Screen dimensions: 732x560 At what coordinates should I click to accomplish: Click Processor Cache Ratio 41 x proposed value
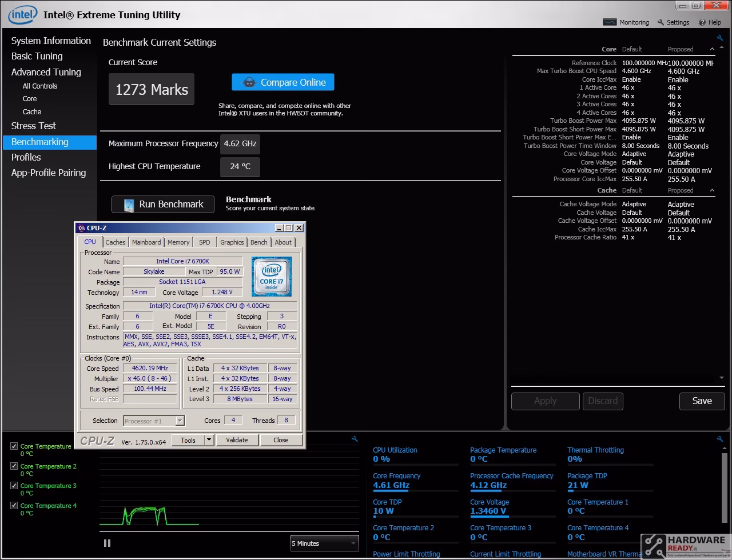click(x=675, y=237)
